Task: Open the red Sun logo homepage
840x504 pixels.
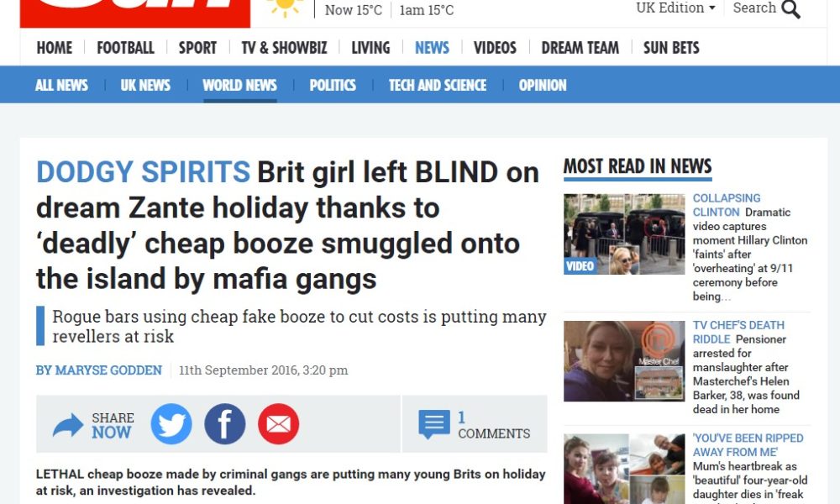Action: pyautogui.click(x=135, y=13)
